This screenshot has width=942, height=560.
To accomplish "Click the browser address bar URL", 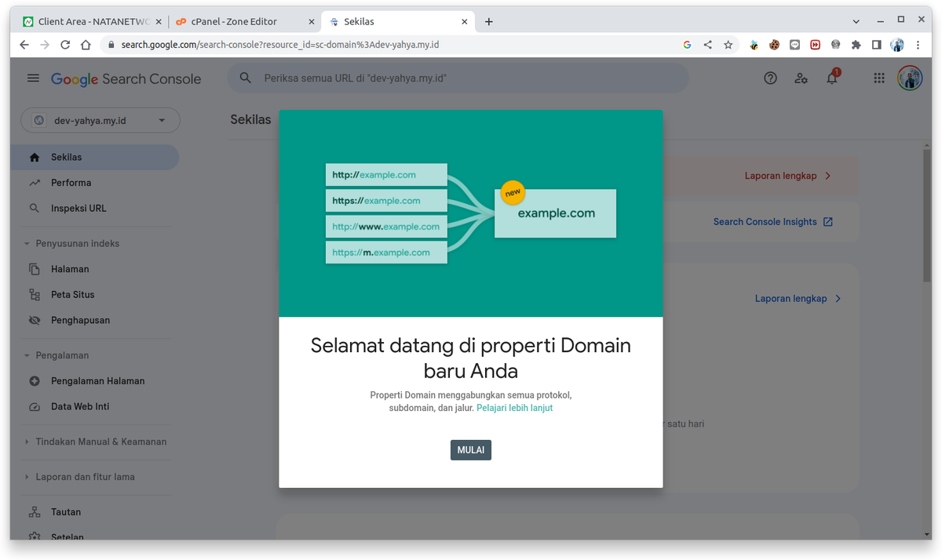I will (280, 45).
